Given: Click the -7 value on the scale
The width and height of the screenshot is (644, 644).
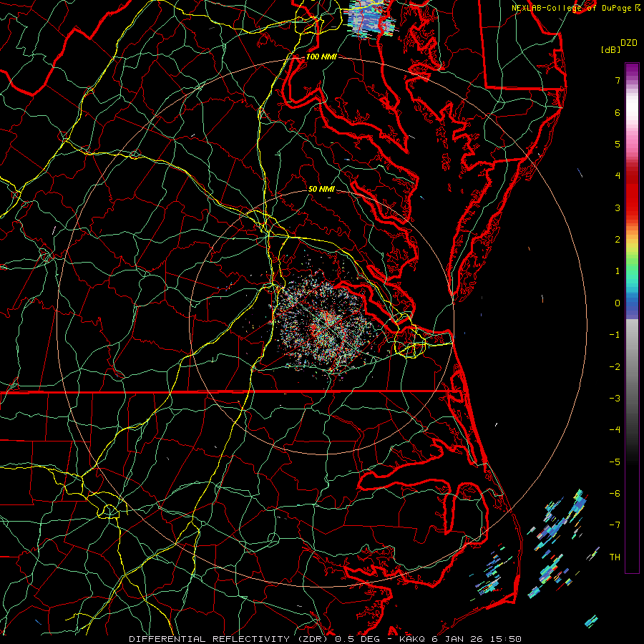Looking at the screenshot, I should click(x=615, y=525).
